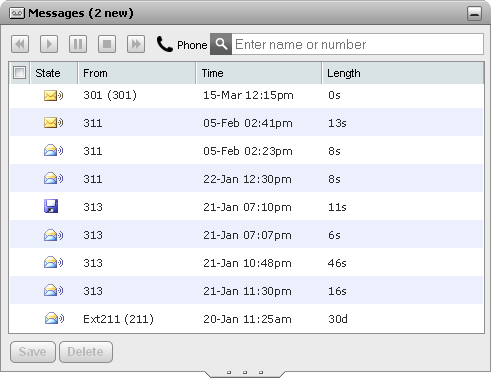
Task: Select time 20-Jan 11:25am
Action: coord(247,319)
